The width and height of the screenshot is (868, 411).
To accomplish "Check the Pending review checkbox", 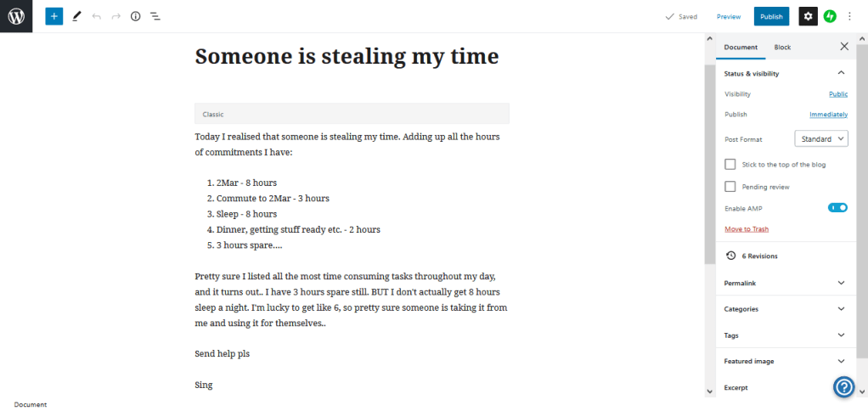I will click(x=730, y=186).
